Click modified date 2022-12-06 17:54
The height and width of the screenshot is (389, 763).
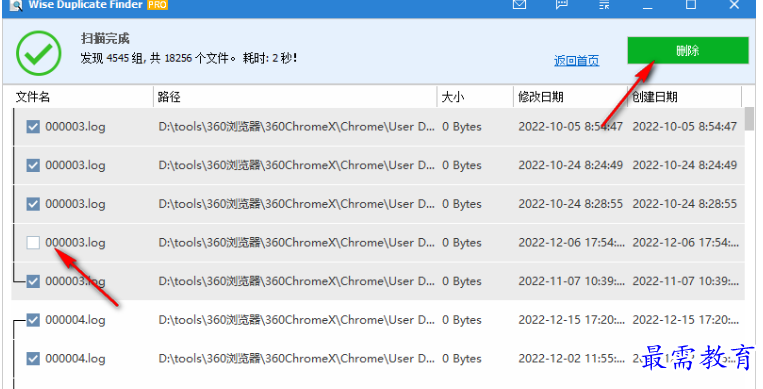[x=571, y=242]
